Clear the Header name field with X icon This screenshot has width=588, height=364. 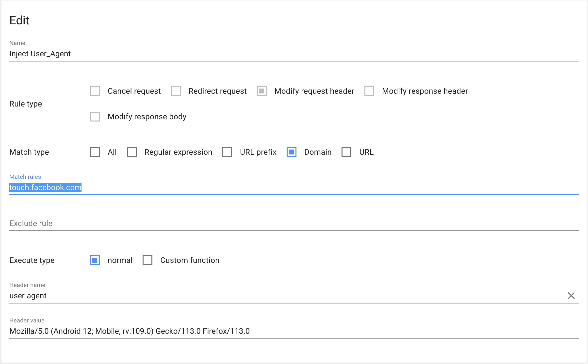[571, 296]
